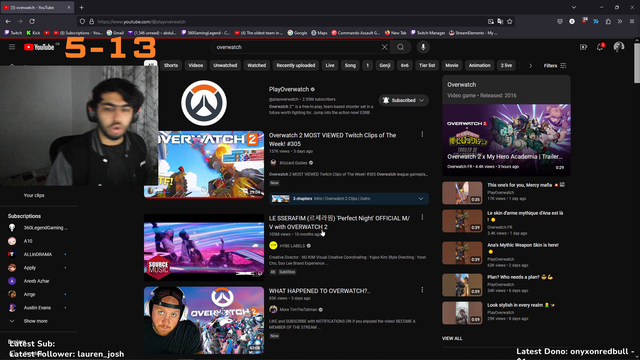Open PlayOverwatch channel logo

[x=204, y=103]
